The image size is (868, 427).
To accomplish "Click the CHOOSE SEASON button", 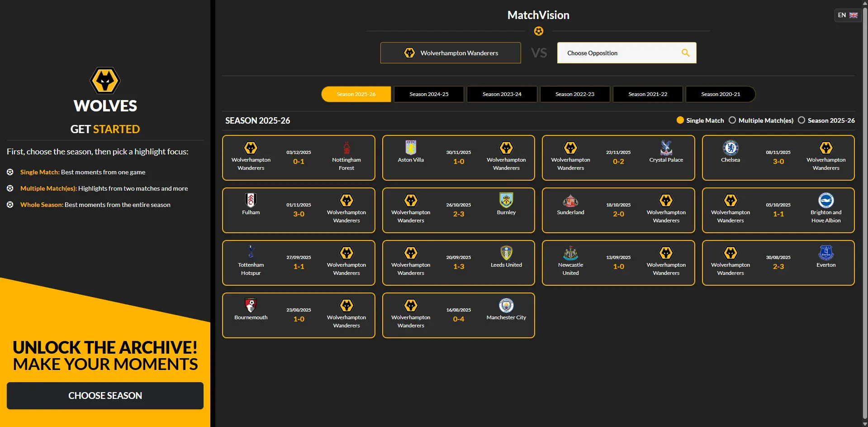I will point(105,396).
